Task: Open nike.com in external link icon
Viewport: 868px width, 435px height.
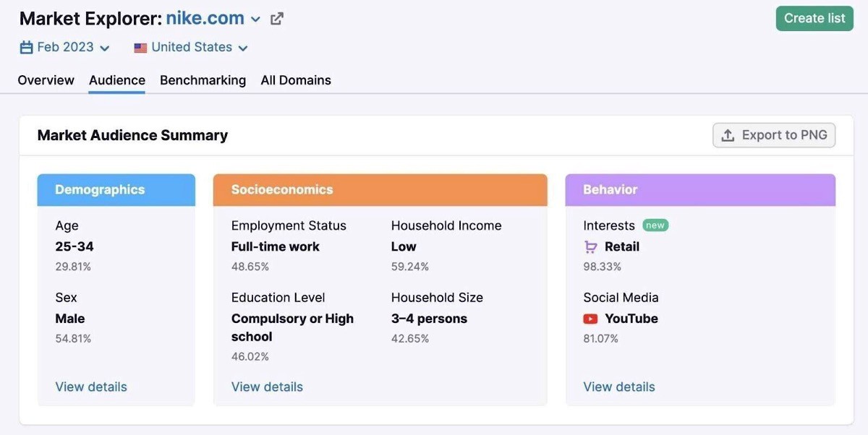Action: click(x=277, y=19)
